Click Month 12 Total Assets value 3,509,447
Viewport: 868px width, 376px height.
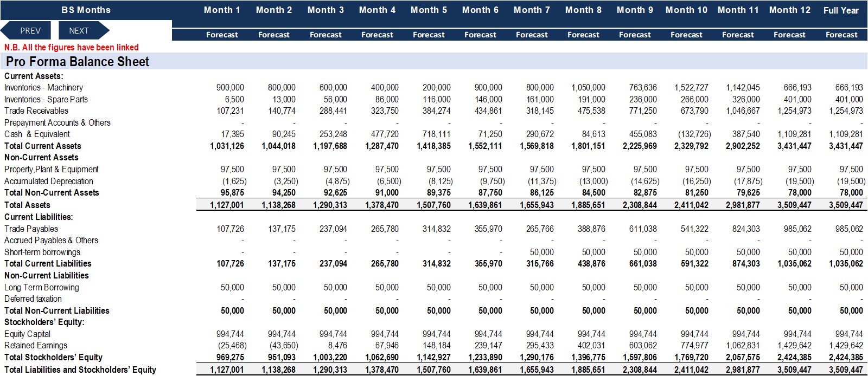pyautogui.click(x=794, y=205)
